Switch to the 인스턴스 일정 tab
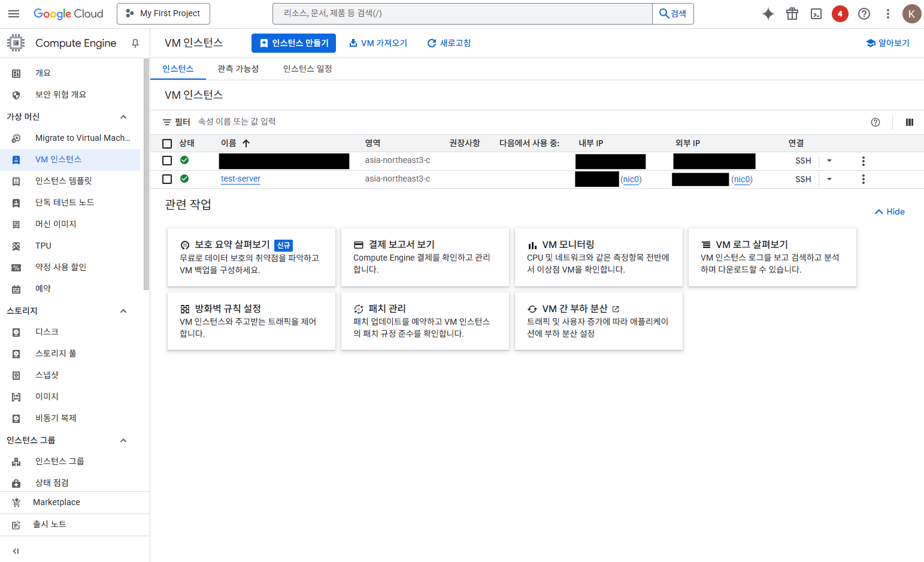The height and width of the screenshot is (562, 924). (308, 69)
